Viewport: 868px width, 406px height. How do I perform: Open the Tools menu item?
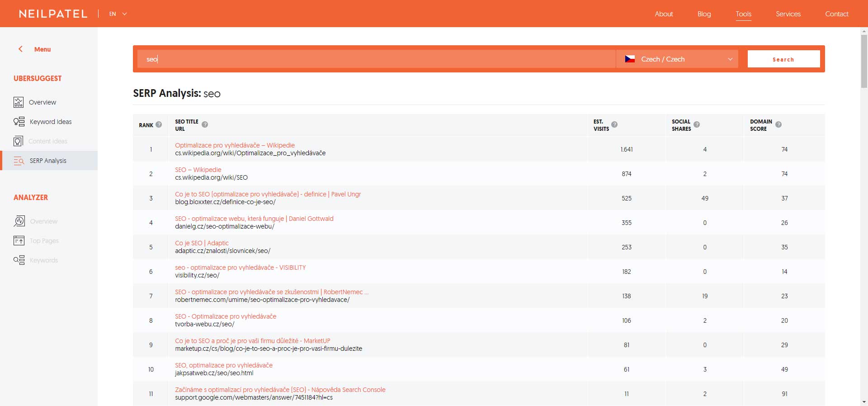click(x=743, y=14)
